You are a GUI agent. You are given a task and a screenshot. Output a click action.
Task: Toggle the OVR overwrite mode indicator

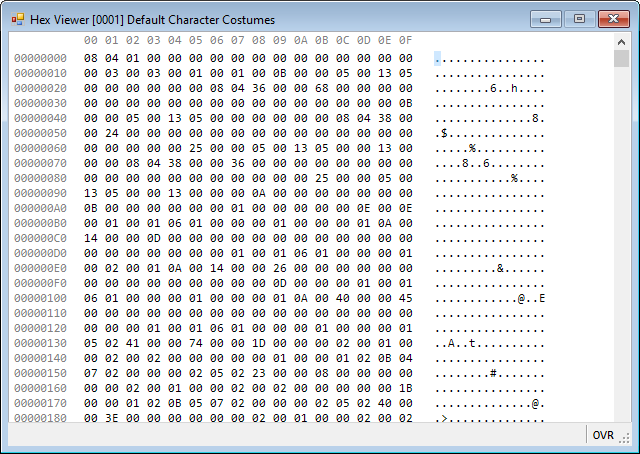pos(603,435)
